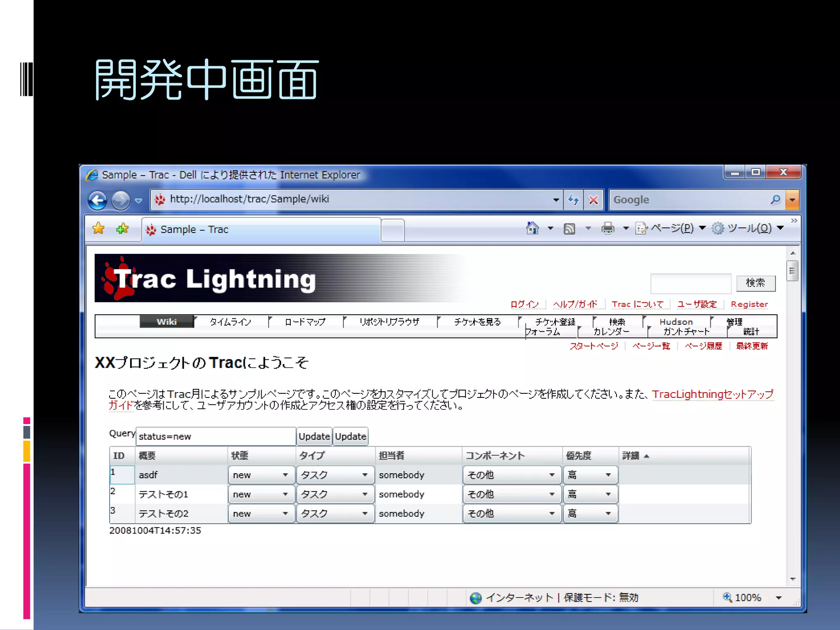
Task: Open the チケットを見る navigation tab
Action: click(477, 322)
